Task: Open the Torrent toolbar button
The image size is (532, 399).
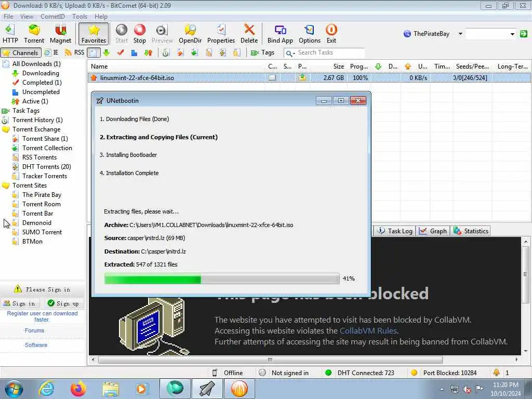Action: tap(34, 34)
